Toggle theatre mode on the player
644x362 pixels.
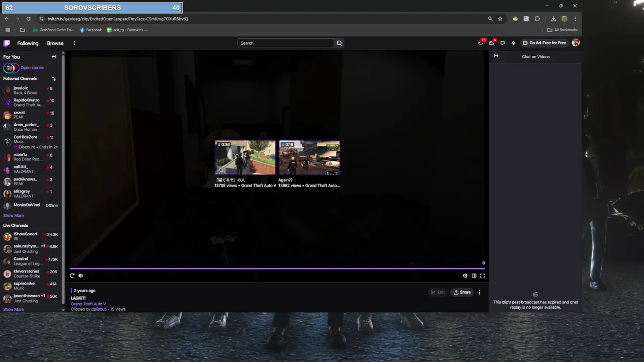[x=474, y=276]
